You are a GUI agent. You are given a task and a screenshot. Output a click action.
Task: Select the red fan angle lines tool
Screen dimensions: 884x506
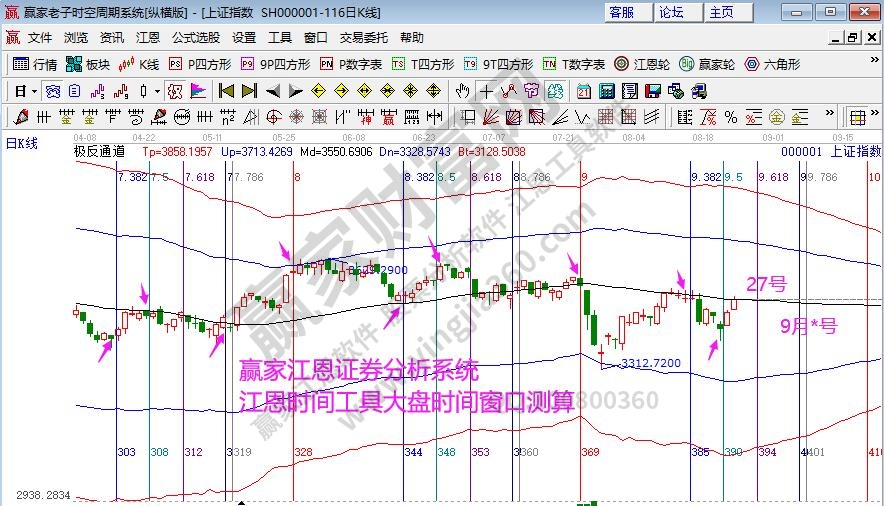pos(490,117)
